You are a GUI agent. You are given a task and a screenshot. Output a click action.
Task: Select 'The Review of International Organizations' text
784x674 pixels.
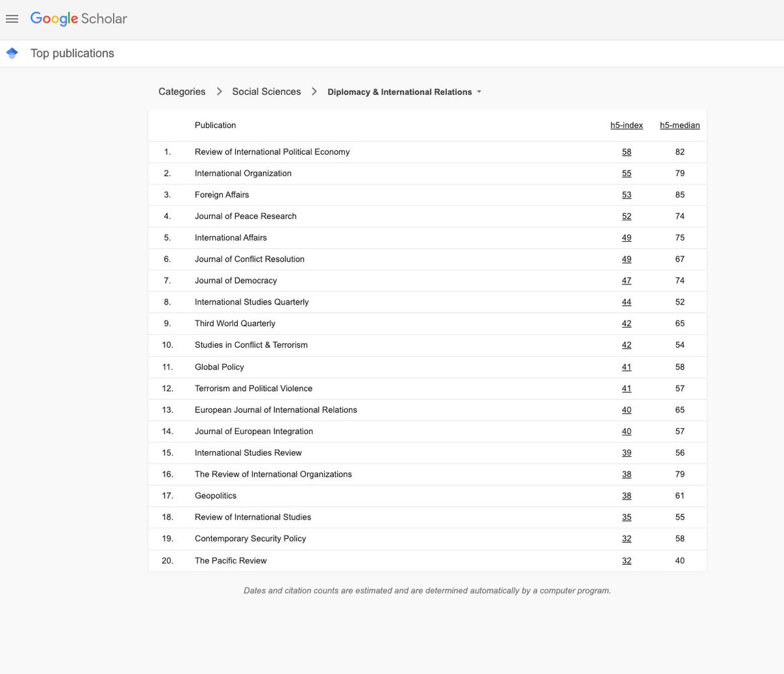coord(273,475)
